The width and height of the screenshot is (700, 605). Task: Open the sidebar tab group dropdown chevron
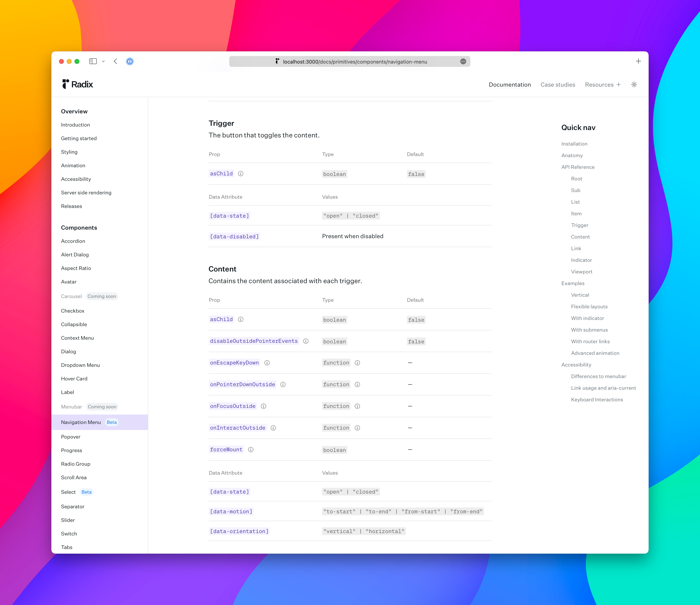click(103, 61)
